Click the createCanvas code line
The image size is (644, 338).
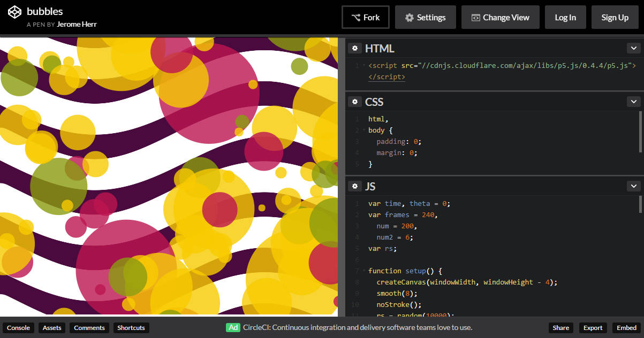point(467,282)
